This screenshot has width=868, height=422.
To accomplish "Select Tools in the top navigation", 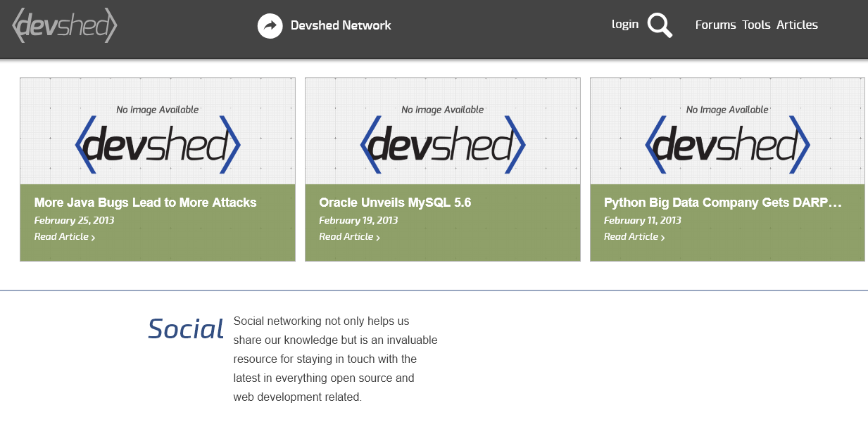I will pos(756,25).
